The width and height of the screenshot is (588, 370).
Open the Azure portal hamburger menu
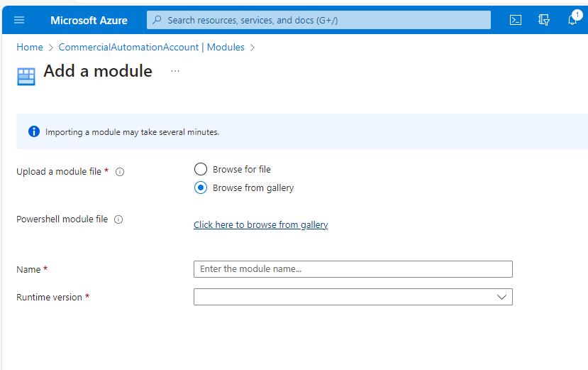click(x=19, y=20)
